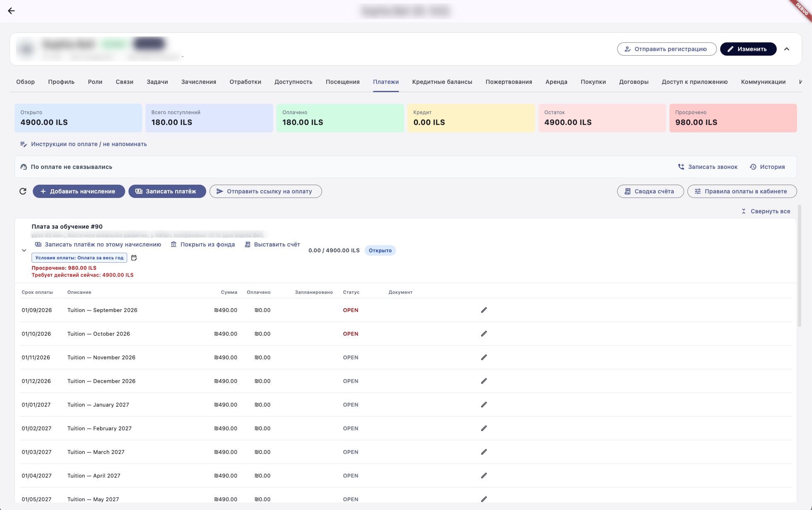Click the vertical scrollbar of charges list

[800, 266]
